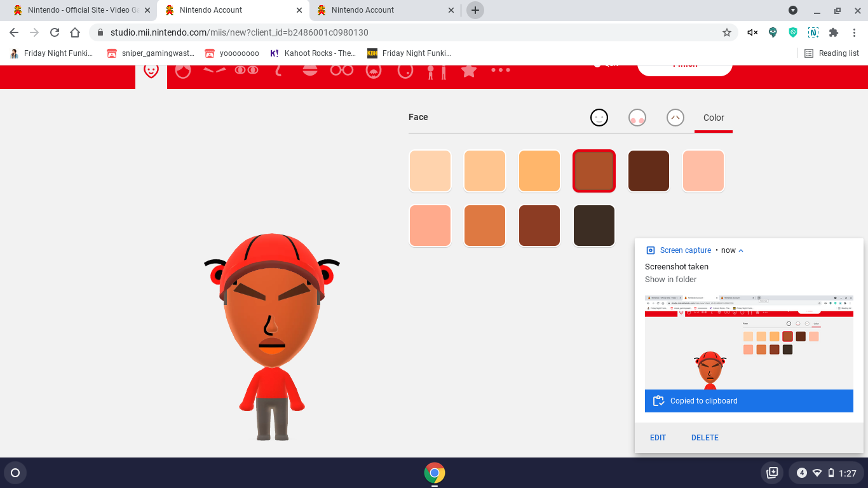The width and height of the screenshot is (868, 488).
Task: Open the Extensions puzzle icon
Action: tap(834, 32)
